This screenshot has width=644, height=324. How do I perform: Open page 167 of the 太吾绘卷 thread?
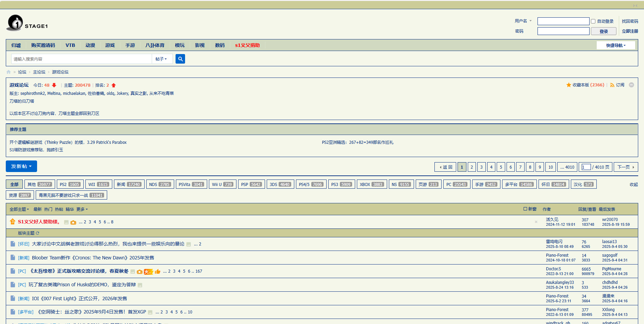pos(199,271)
